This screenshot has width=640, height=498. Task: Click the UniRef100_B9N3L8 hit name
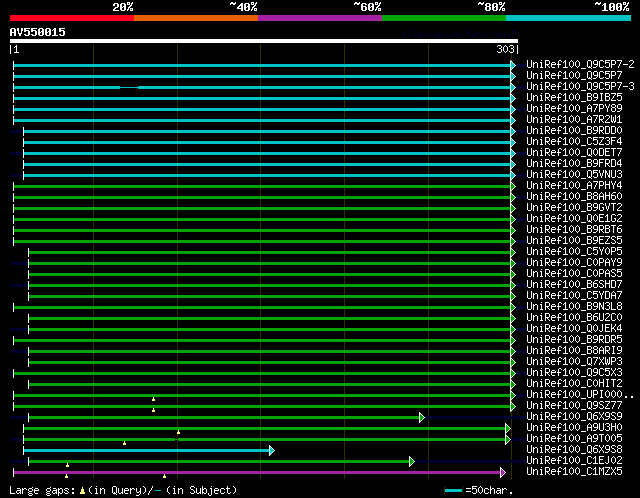574,307
